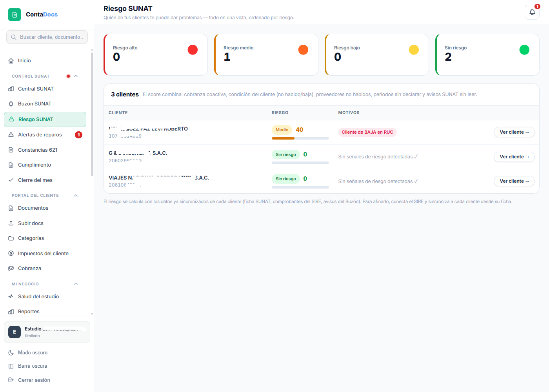This screenshot has height=392, width=549.
Task: Click the panel icon for Barra oscura
Action: pyautogui.click(x=11, y=366)
